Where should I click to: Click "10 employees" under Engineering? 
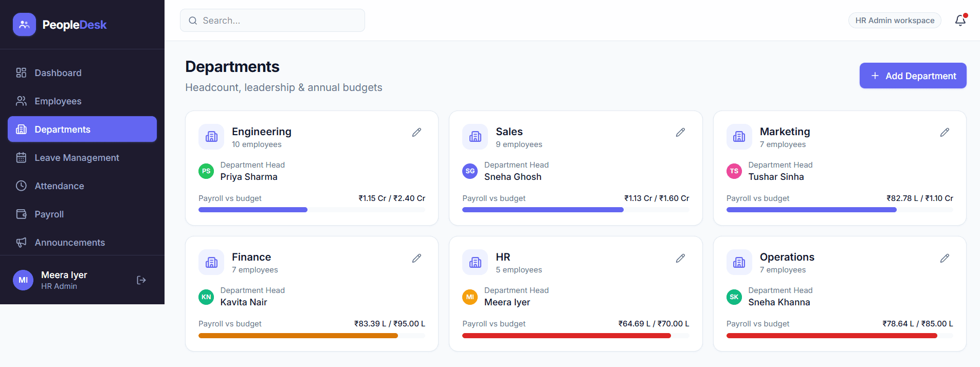[257, 144]
